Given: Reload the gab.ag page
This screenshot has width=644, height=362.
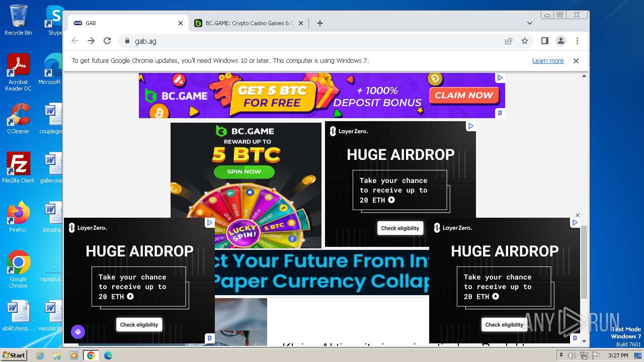Looking at the screenshot, I should pyautogui.click(x=107, y=41).
